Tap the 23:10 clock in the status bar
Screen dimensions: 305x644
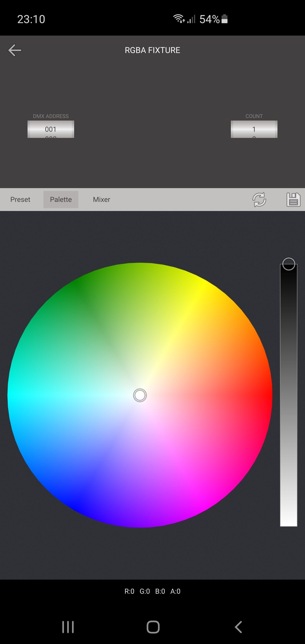[x=31, y=19]
